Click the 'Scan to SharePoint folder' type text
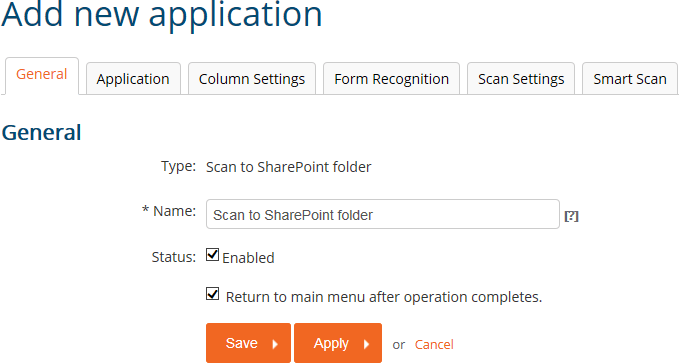The width and height of the screenshot is (679, 363). [288, 167]
